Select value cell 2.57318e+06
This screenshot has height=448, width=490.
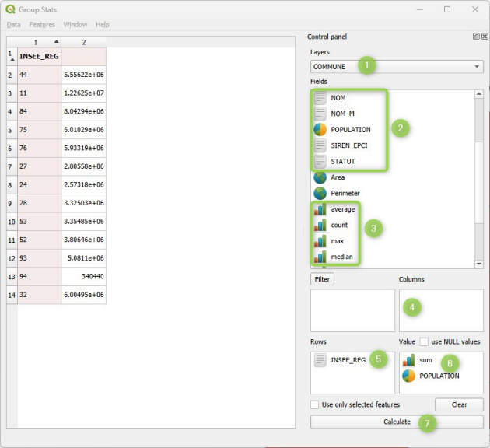click(x=84, y=185)
